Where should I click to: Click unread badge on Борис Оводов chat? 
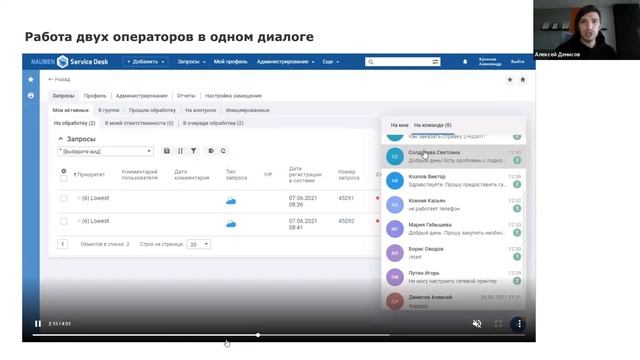[x=517, y=257]
